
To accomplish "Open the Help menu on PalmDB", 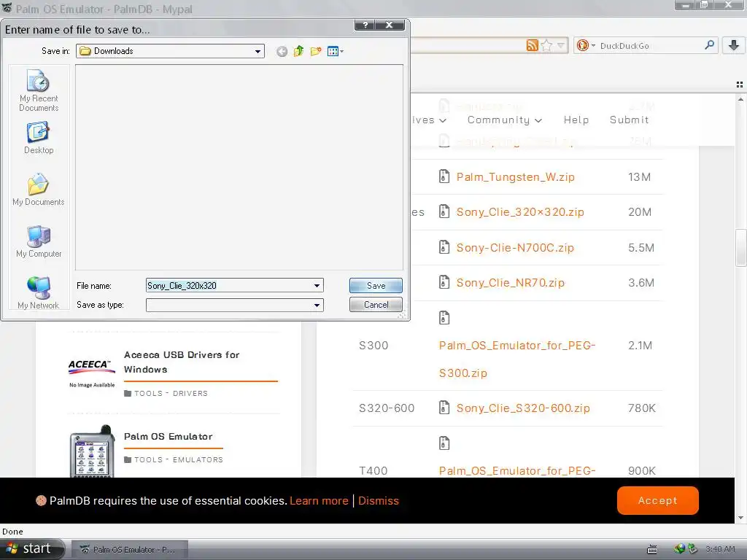I will tap(576, 120).
